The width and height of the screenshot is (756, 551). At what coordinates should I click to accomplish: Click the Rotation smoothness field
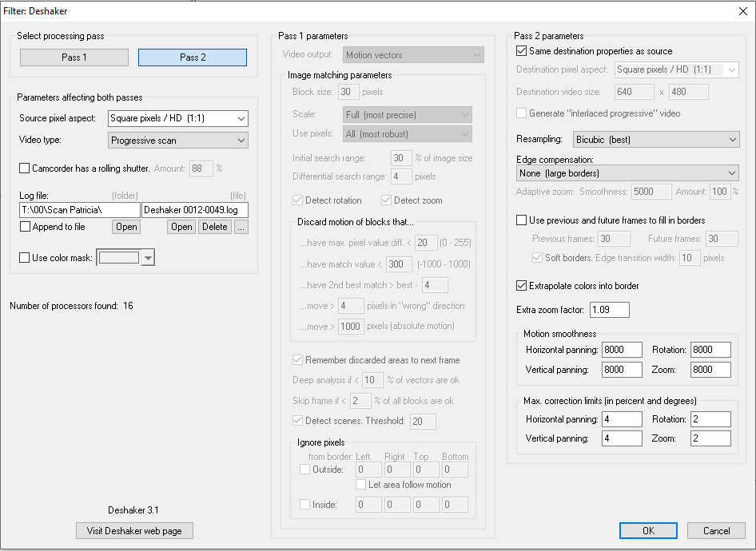tap(710, 350)
